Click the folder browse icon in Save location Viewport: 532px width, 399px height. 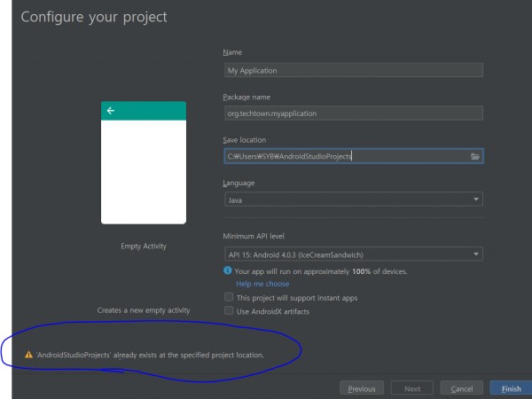pyautogui.click(x=475, y=156)
